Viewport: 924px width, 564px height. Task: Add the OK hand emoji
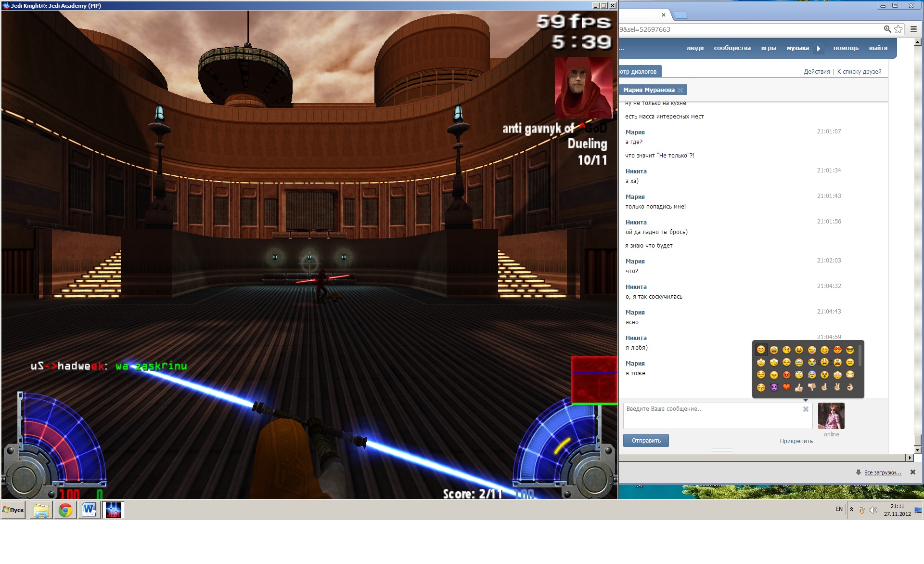(x=850, y=387)
